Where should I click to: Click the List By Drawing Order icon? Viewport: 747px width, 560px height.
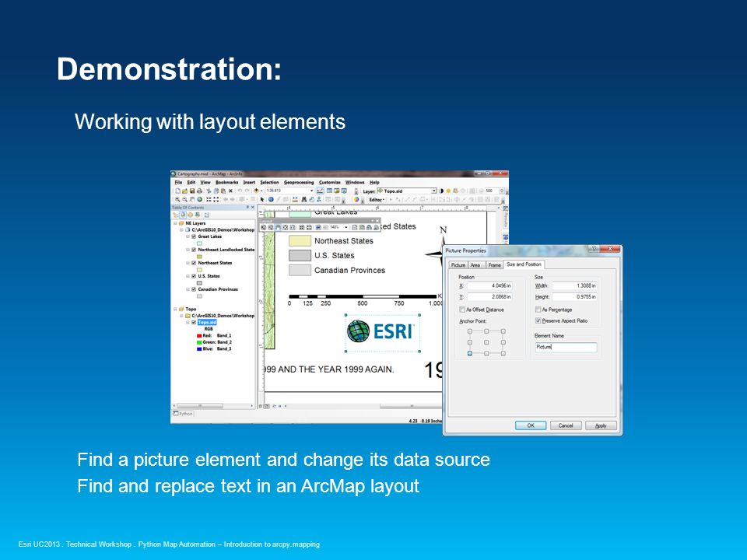point(174,215)
